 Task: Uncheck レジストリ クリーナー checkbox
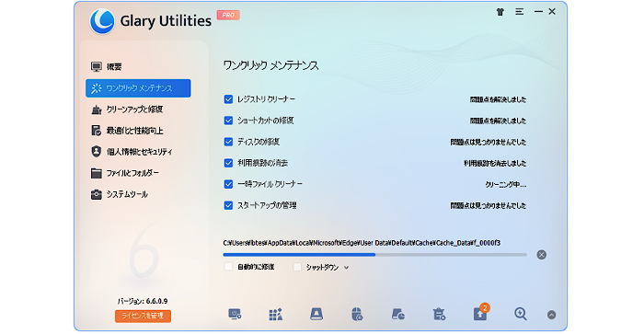(228, 99)
